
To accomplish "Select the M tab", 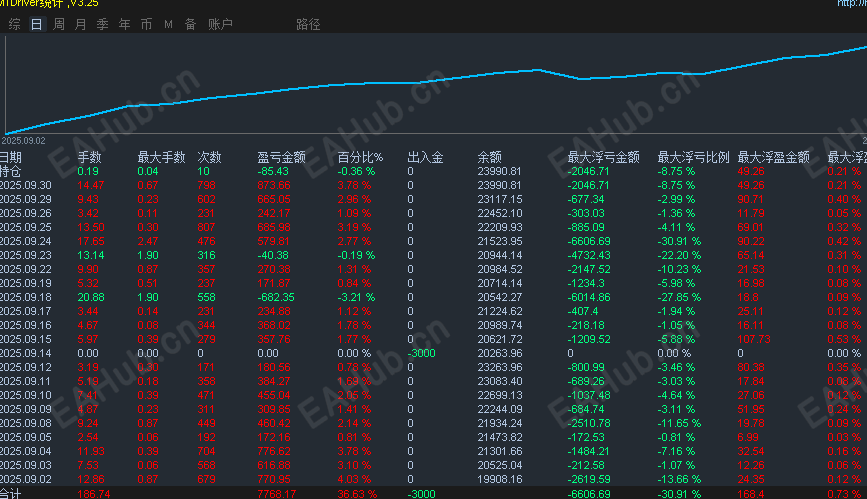I will point(169,24).
